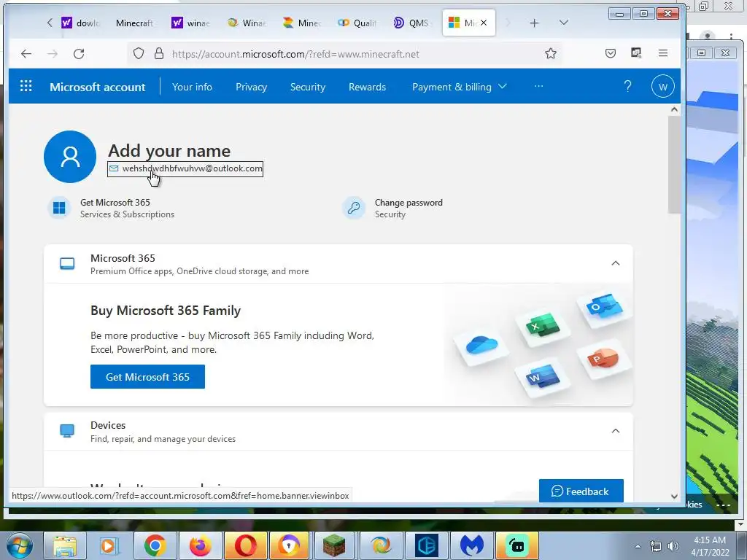Open Minecraft block icon in taskbar
Viewport: 747px width, 560px height.
point(334,545)
